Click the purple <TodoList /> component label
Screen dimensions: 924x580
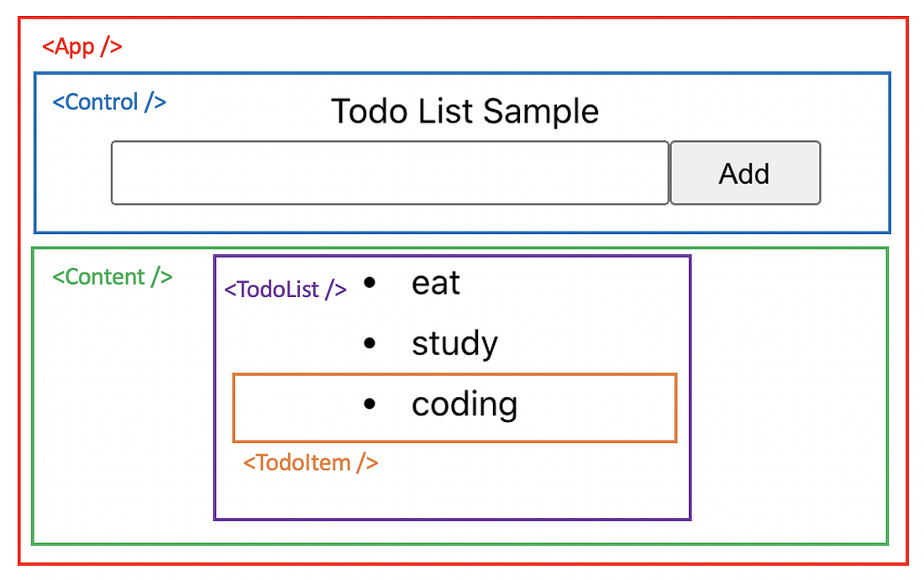point(284,289)
